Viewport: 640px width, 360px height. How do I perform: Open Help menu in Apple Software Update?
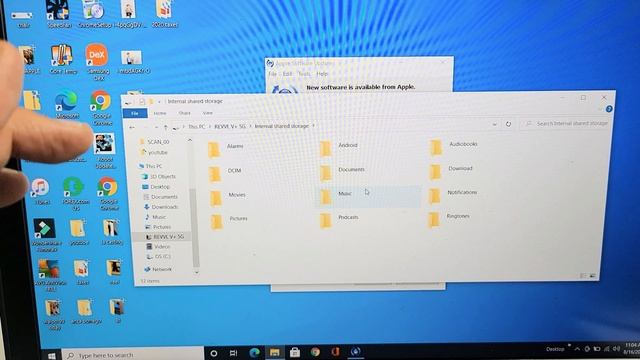click(x=322, y=74)
